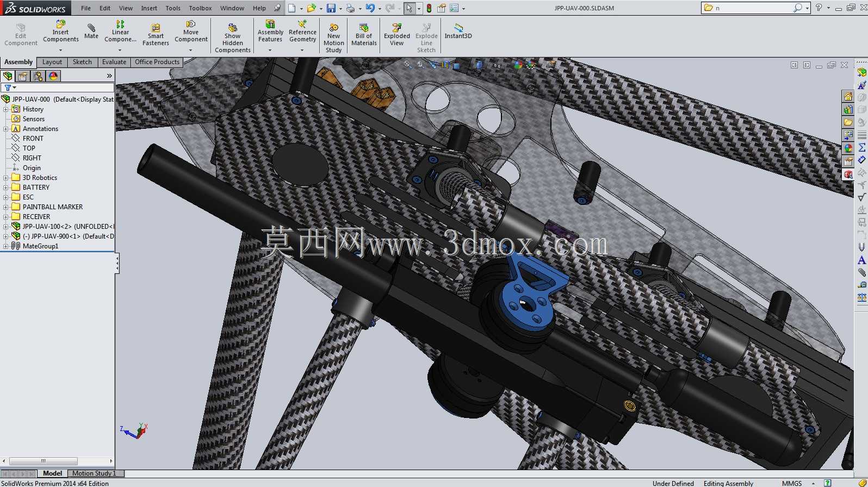The width and height of the screenshot is (868, 487).
Task: Expand the 3D Robotics folder
Action: tap(5, 178)
